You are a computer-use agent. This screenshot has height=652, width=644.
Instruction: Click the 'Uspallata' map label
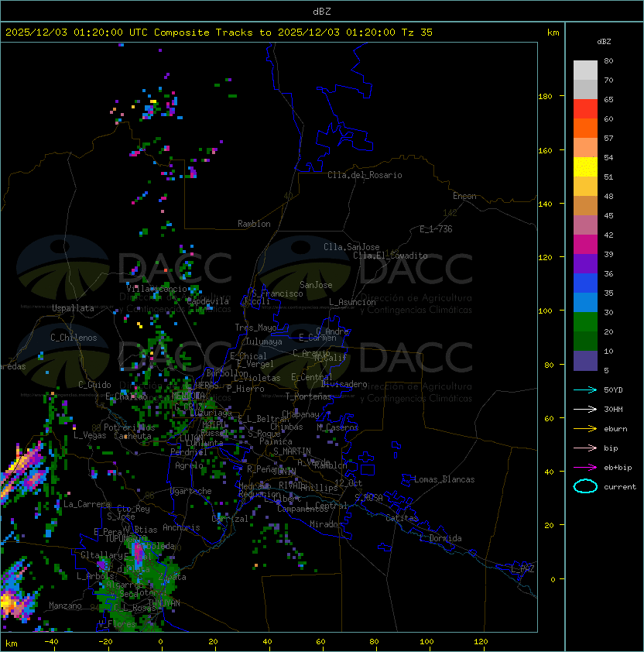point(73,308)
